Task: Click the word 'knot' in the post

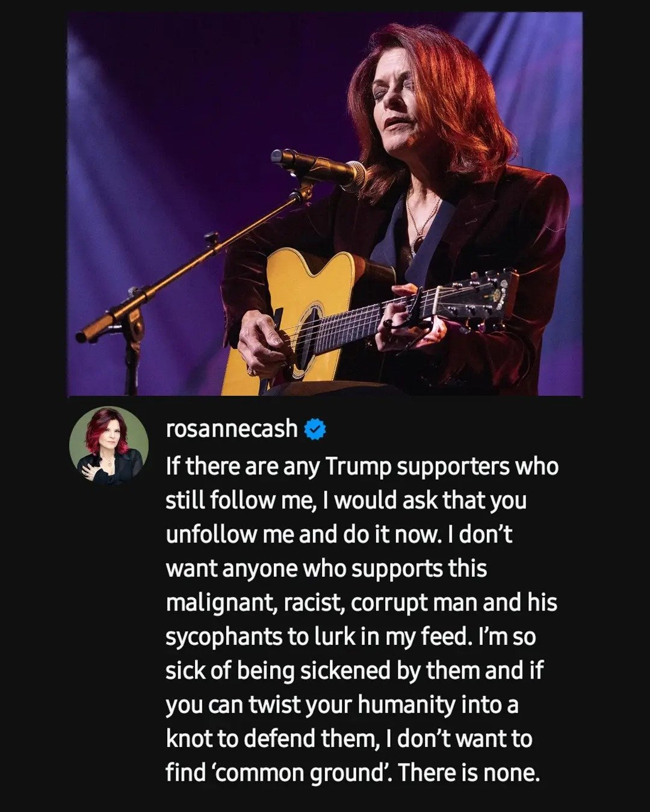Action: click(188, 739)
